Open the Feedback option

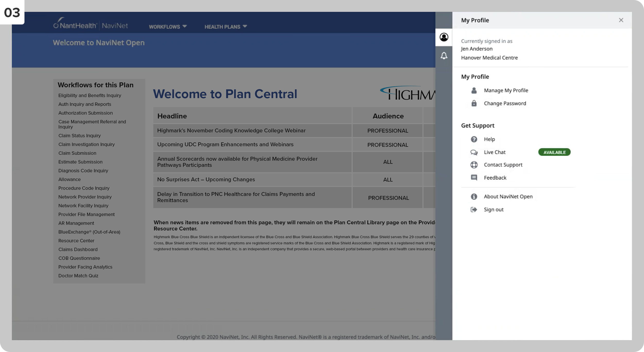pyautogui.click(x=495, y=178)
